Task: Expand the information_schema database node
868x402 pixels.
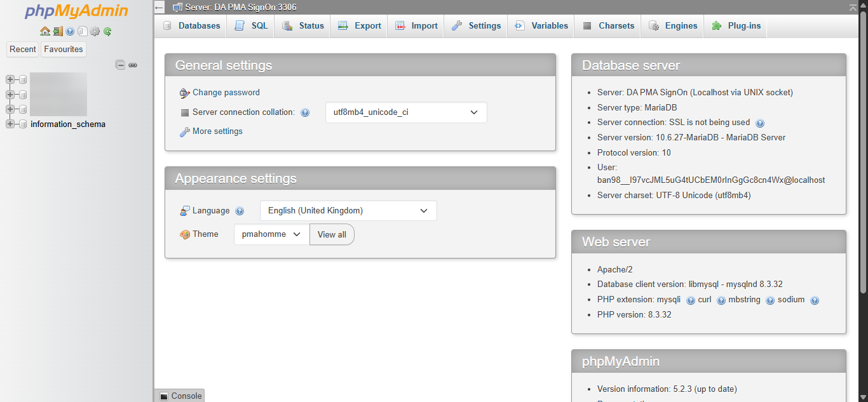Action: tap(10, 124)
